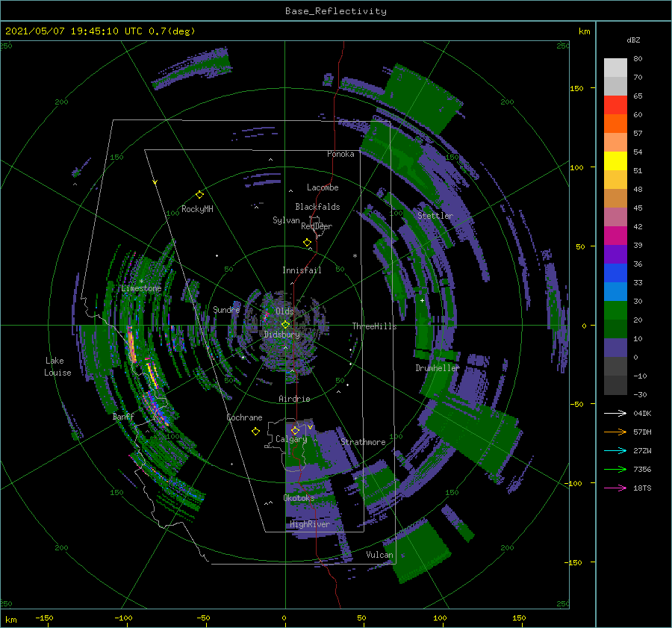Image resolution: width=672 pixels, height=628 pixels.
Task: Click the Vulcan label
Action: point(379,555)
